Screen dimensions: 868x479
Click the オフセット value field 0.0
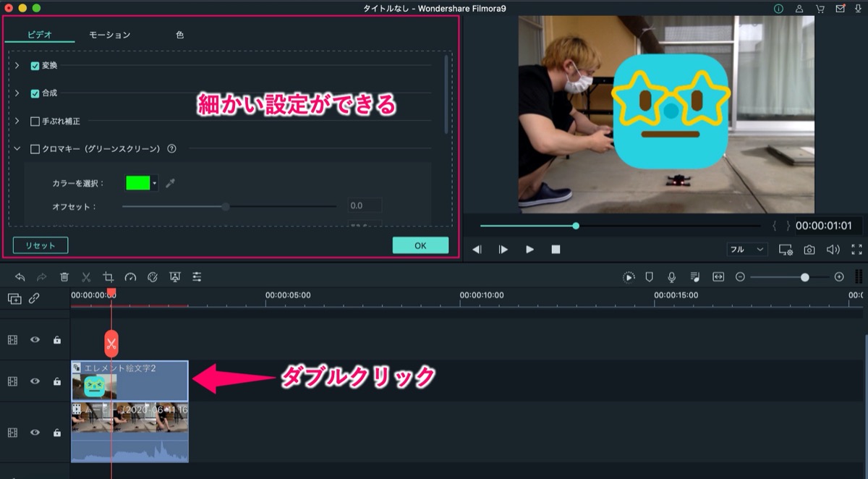pos(365,206)
